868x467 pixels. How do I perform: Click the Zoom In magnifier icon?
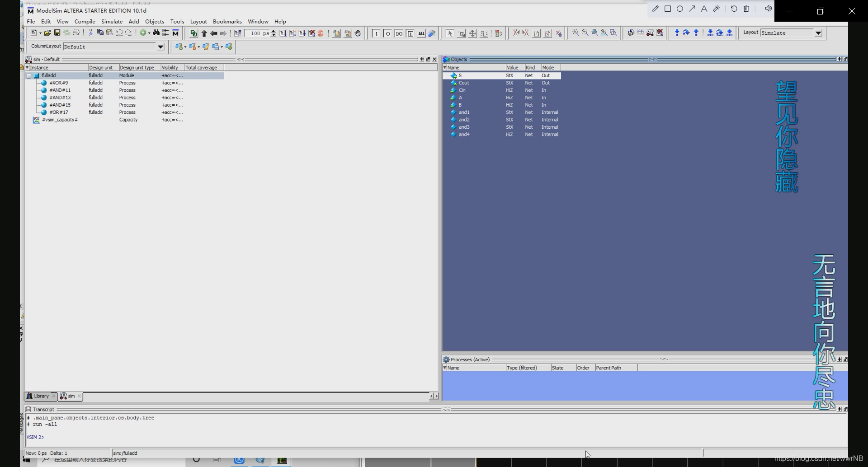575,33
